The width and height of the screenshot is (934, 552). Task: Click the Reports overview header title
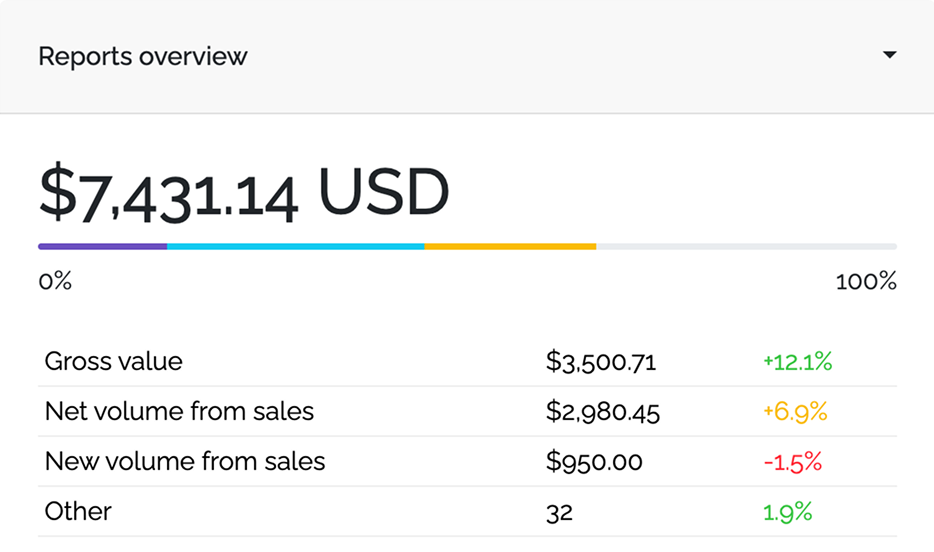[x=143, y=57]
